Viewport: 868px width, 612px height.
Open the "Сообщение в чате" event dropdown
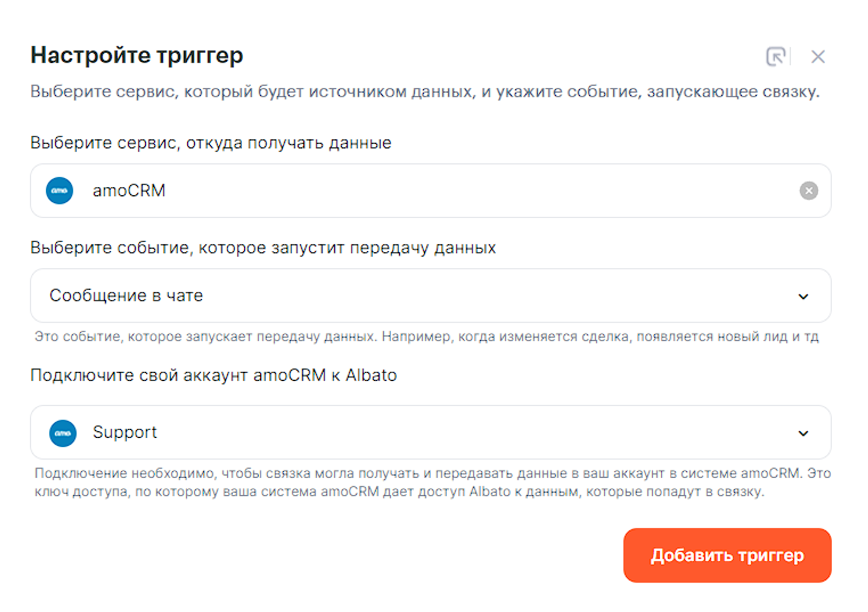coord(400,296)
